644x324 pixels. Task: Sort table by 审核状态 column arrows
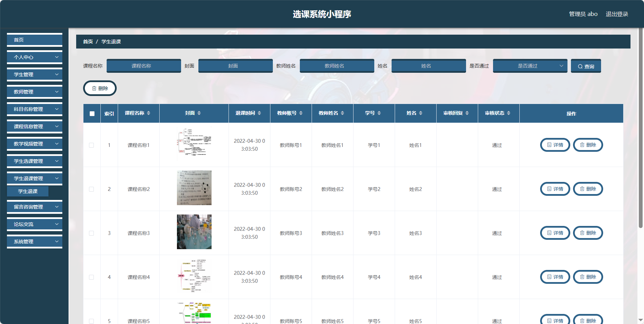(509, 113)
